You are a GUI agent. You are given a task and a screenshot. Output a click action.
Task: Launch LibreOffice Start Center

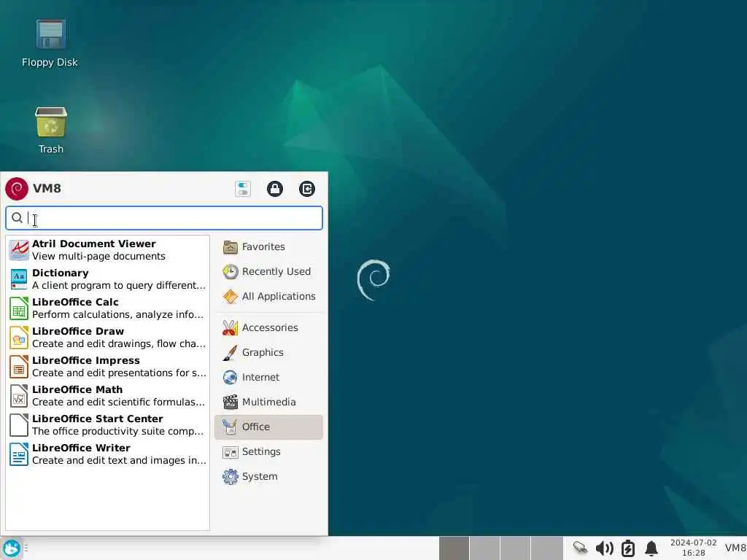point(108,425)
